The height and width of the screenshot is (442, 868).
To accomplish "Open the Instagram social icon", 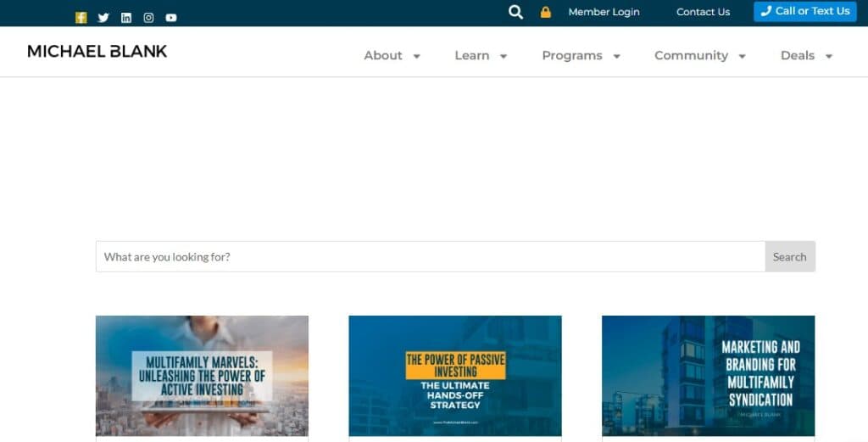I will pos(148,18).
